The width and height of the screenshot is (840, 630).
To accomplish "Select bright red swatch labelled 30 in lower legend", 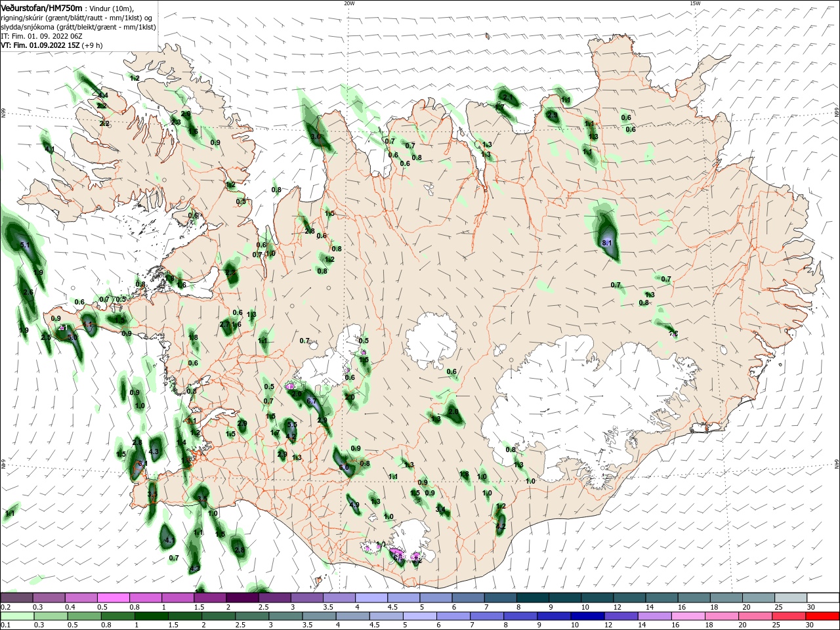I will click(x=822, y=616).
